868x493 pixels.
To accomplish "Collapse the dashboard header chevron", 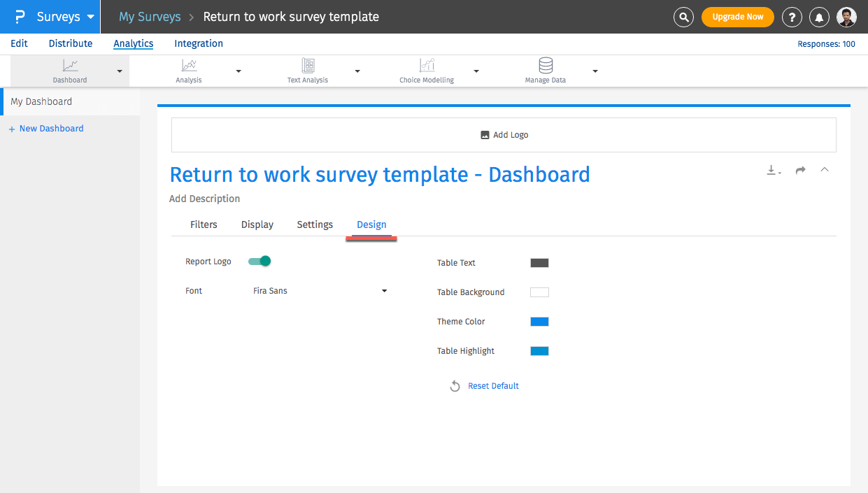I will [x=825, y=169].
